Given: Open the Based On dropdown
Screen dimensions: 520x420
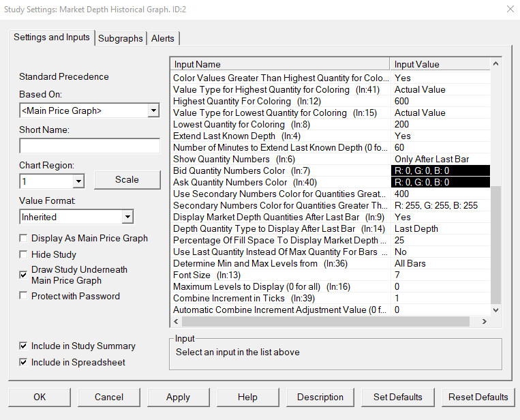Looking at the screenshot, I should (153, 110).
